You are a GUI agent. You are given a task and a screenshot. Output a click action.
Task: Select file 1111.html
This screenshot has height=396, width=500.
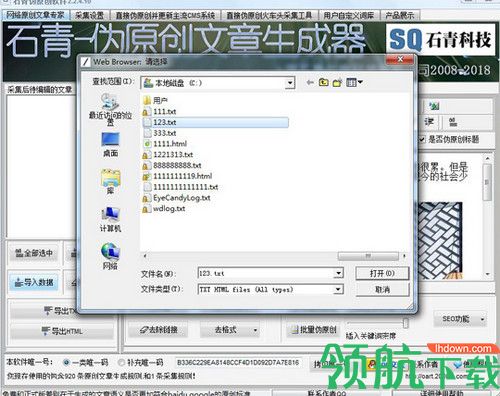(x=165, y=144)
